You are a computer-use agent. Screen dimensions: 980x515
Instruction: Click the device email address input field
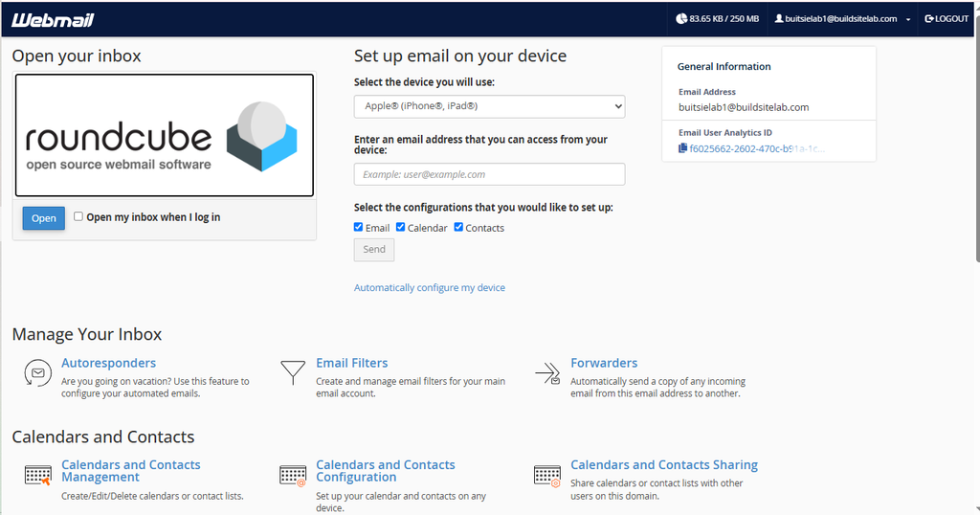(x=489, y=174)
